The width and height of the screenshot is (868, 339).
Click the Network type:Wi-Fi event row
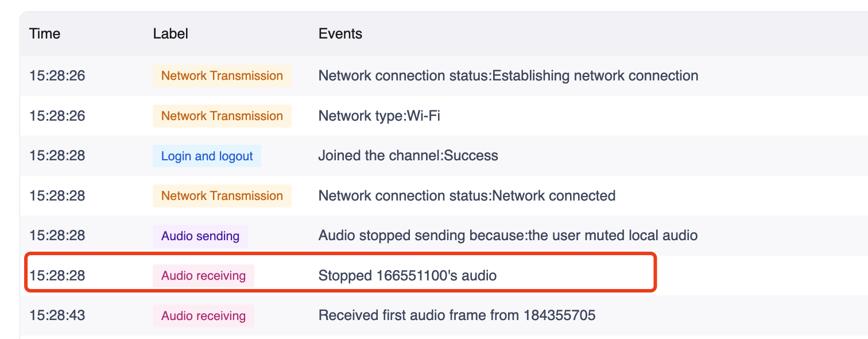tap(444, 116)
